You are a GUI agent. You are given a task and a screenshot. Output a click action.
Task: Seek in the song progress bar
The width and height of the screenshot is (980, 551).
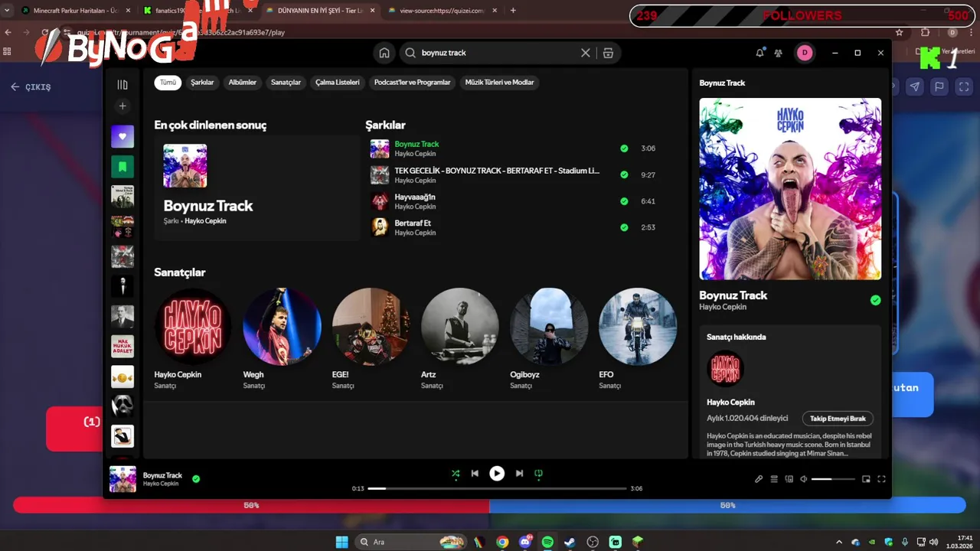[497, 488]
